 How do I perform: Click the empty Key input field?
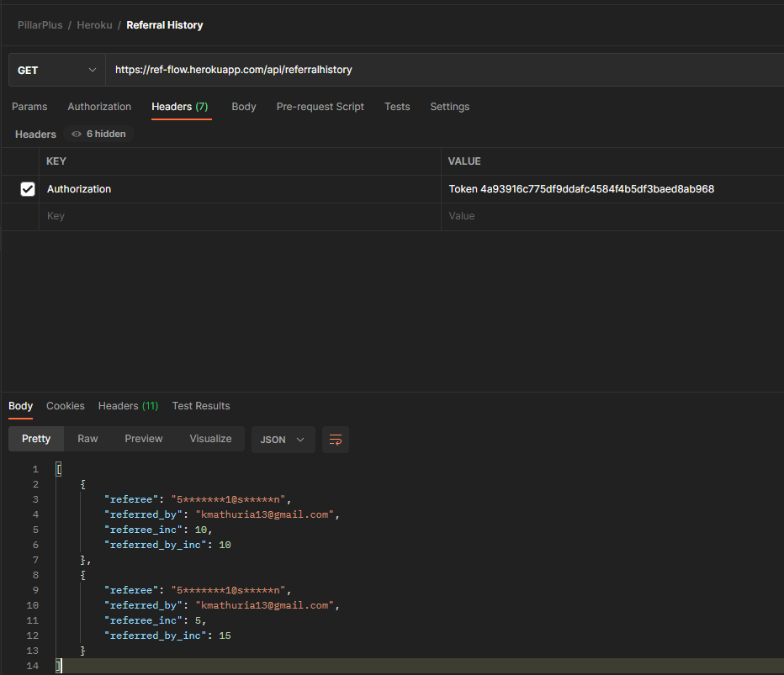point(240,217)
